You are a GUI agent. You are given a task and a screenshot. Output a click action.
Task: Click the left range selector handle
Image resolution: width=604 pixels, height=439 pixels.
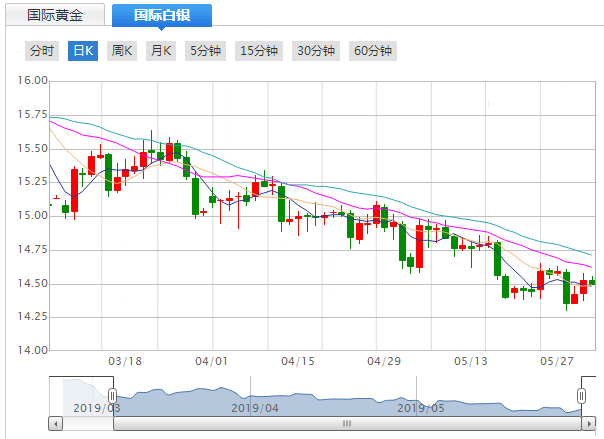click(x=113, y=397)
